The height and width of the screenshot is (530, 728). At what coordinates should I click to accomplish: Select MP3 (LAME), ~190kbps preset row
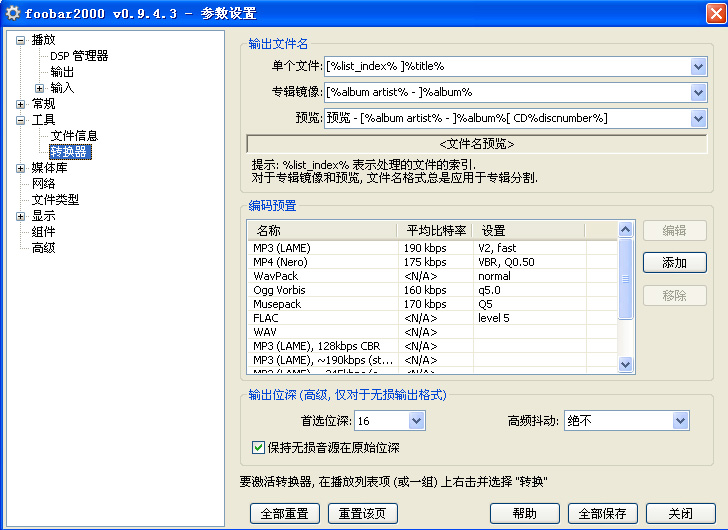tap(432, 360)
